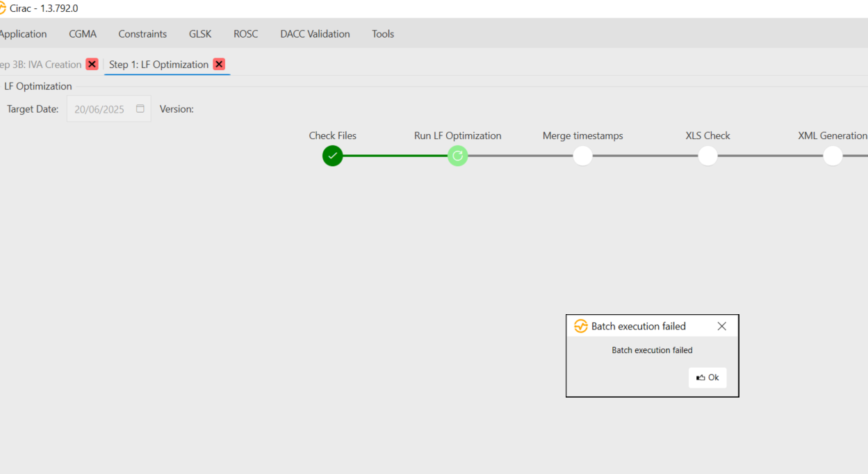Close the Step 1: LF Optimization tab

[219, 64]
